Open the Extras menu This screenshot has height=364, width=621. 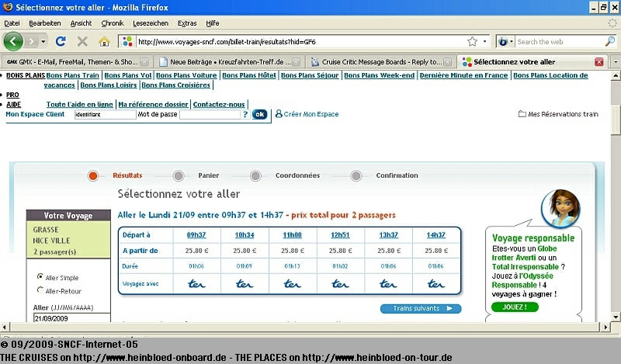tap(187, 23)
